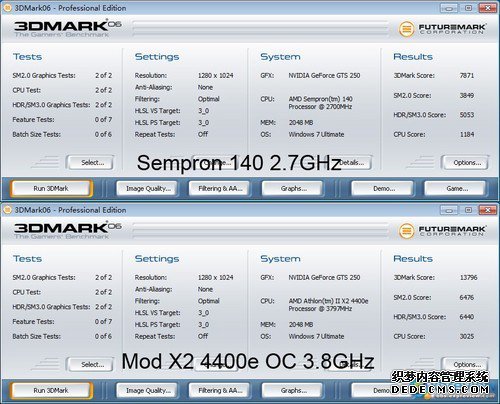
Task: Select 3DMark Score value 7871
Action: coord(467,76)
